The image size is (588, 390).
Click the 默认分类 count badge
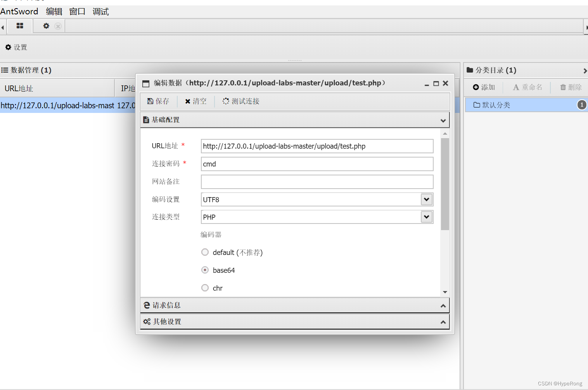click(582, 105)
